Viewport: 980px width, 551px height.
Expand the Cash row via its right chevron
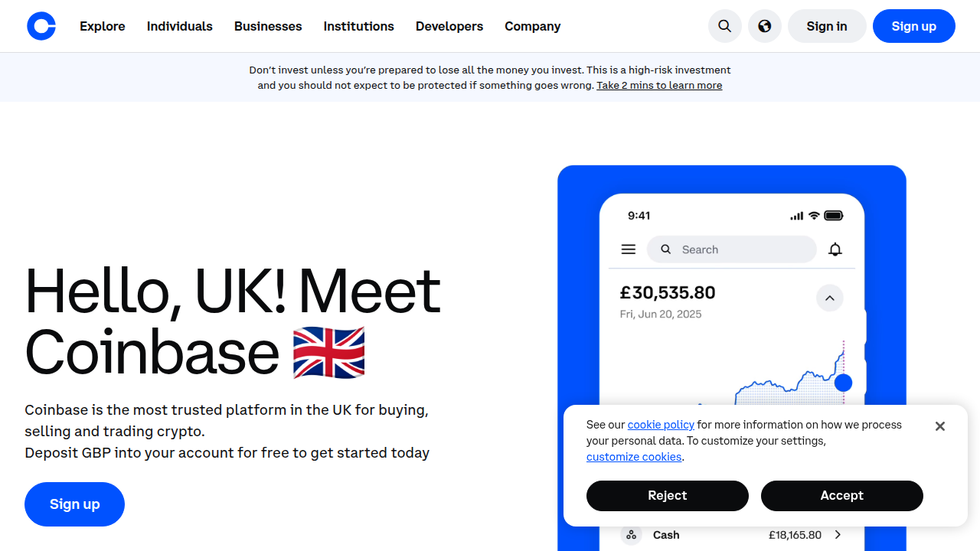click(x=838, y=534)
